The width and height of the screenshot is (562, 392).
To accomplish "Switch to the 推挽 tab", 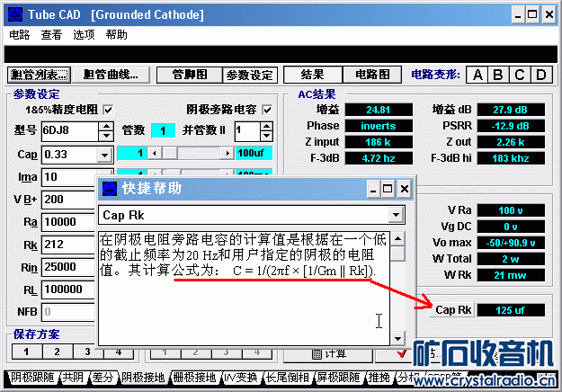I will tap(379, 378).
